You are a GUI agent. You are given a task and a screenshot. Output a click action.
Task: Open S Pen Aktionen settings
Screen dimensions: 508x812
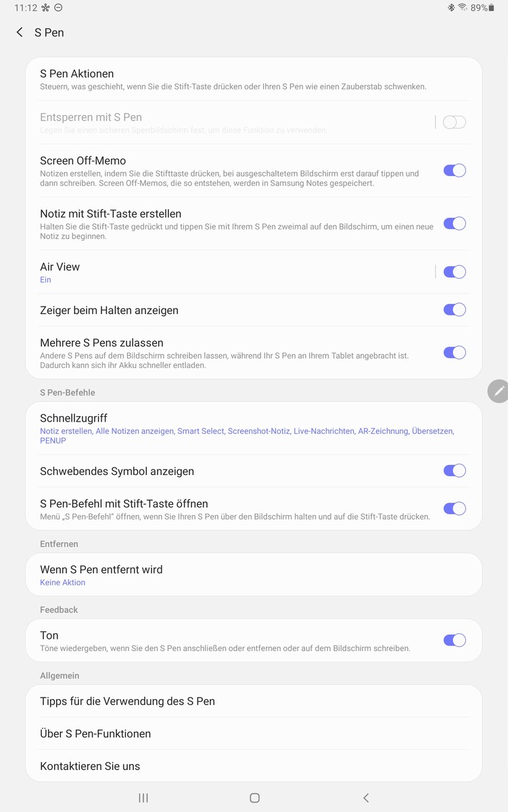click(x=254, y=79)
